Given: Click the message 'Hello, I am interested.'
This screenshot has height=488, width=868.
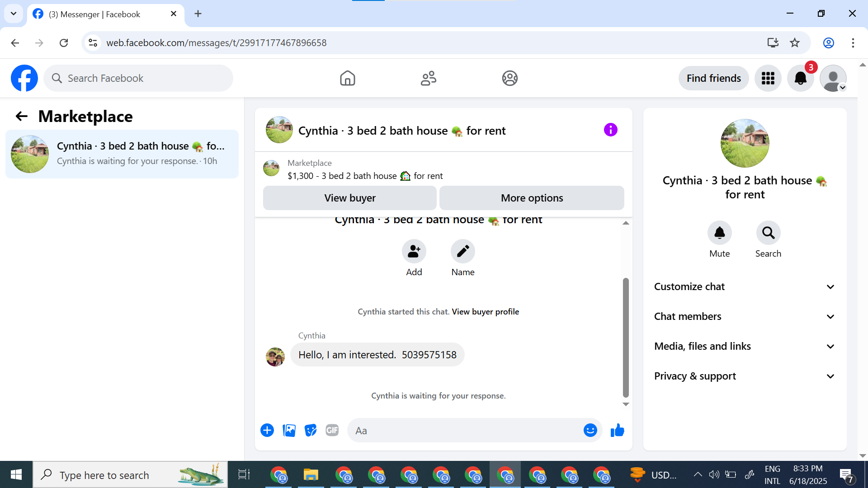Looking at the screenshot, I should click(377, 355).
